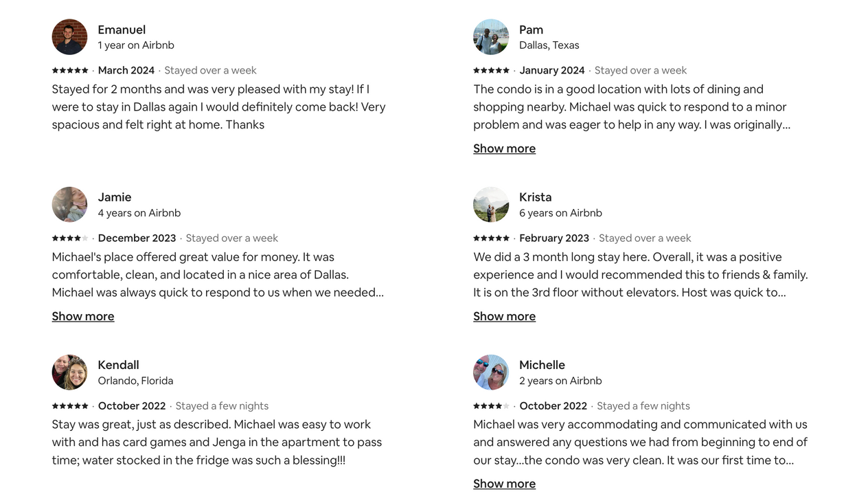Expand Pam's review with Show more
Viewport: 868px width, 503px height.
point(504,148)
